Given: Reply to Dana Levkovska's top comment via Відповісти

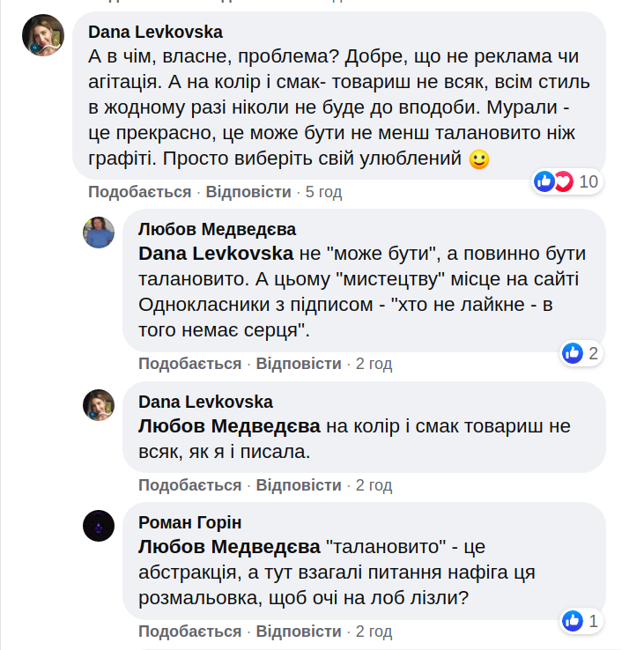Looking at the screenshot, I should pos(248,192).
